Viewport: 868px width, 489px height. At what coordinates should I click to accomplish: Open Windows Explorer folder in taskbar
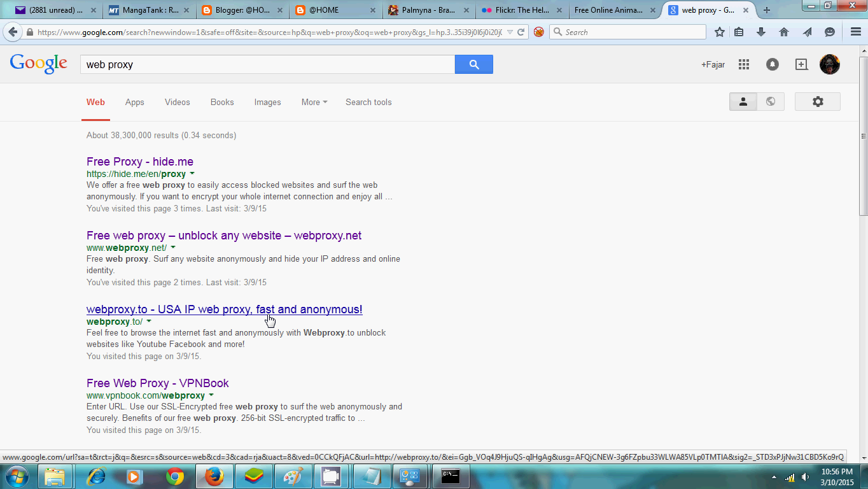[55, 476]
